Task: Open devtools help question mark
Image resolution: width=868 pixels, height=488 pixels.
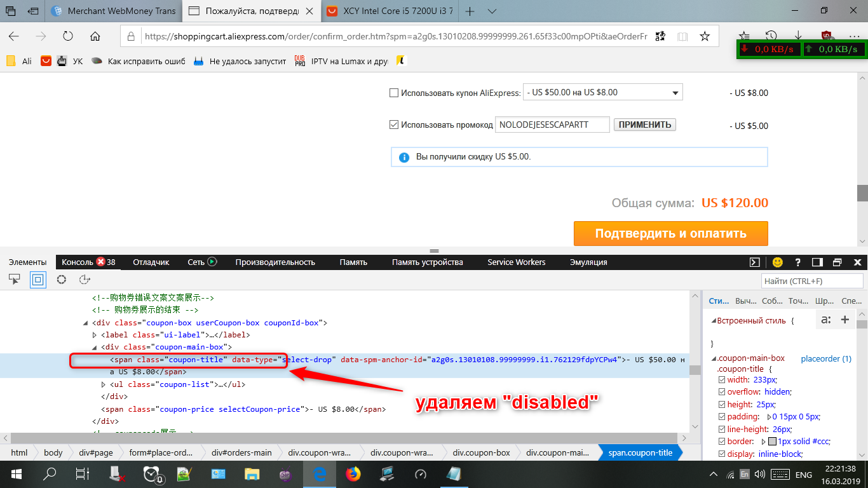Action: (798, 262)
